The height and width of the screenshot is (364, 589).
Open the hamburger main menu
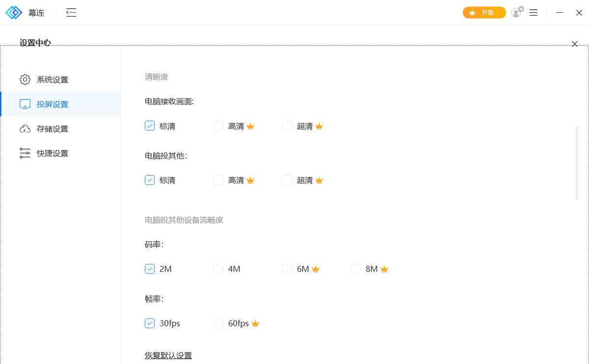pos(534,13)
